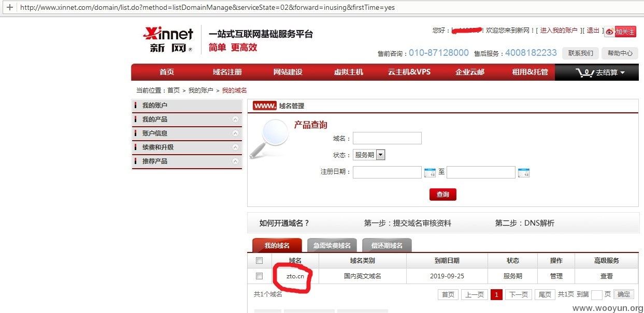Click the browser address bar URL
644x313 pixels.
207,8
